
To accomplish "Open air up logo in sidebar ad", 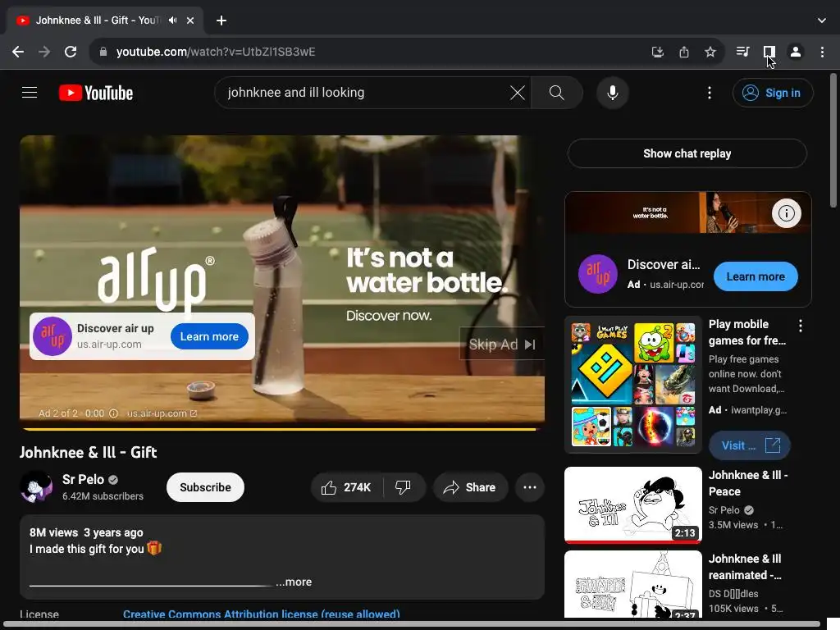I will click(x=597, y=274).
